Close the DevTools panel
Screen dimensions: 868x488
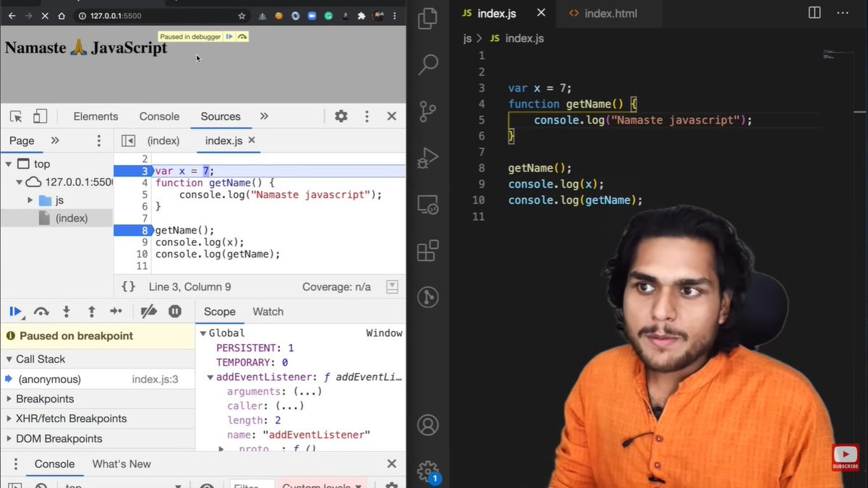coord(391,116)
